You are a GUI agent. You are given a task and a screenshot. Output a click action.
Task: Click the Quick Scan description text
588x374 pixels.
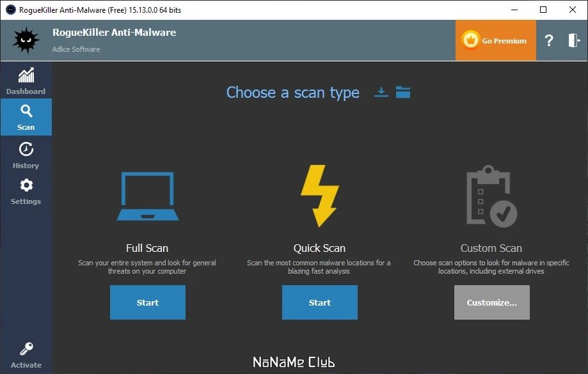[x=319, y=267]
